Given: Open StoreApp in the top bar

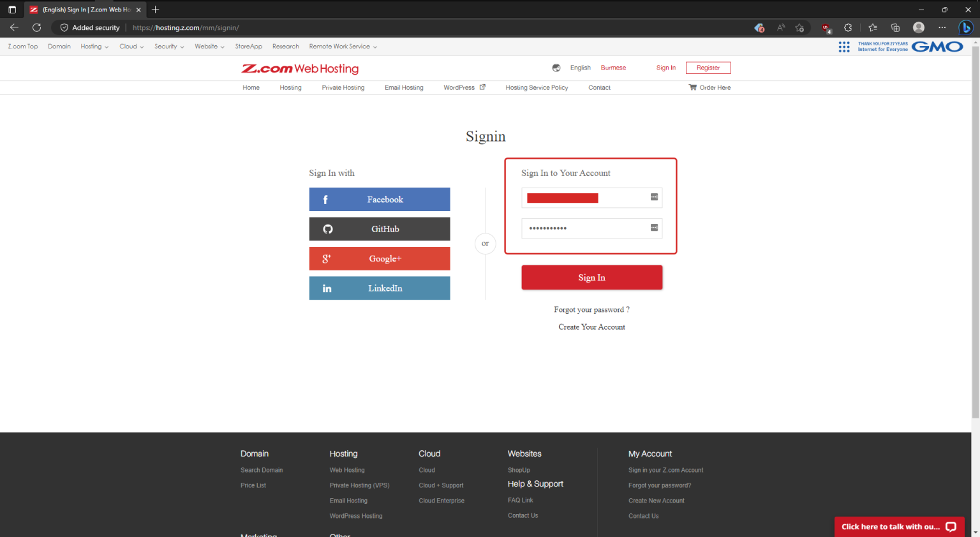Looking at the screenshot, I should coord(248,47).
